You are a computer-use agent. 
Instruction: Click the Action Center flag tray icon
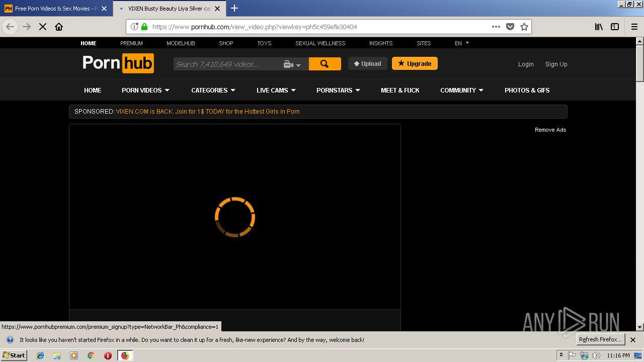pos(572,355)
